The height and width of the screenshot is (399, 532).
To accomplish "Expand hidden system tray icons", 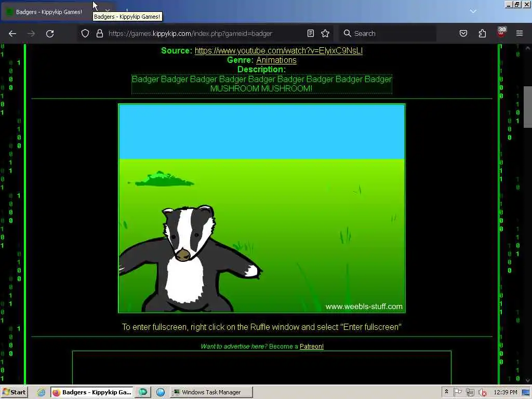I will [x=446, y=392].
